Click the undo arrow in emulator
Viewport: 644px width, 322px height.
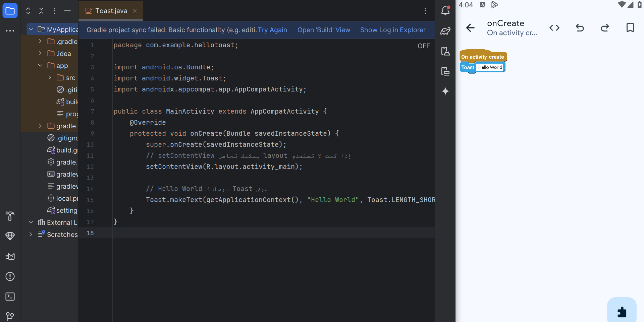[580, 28]
